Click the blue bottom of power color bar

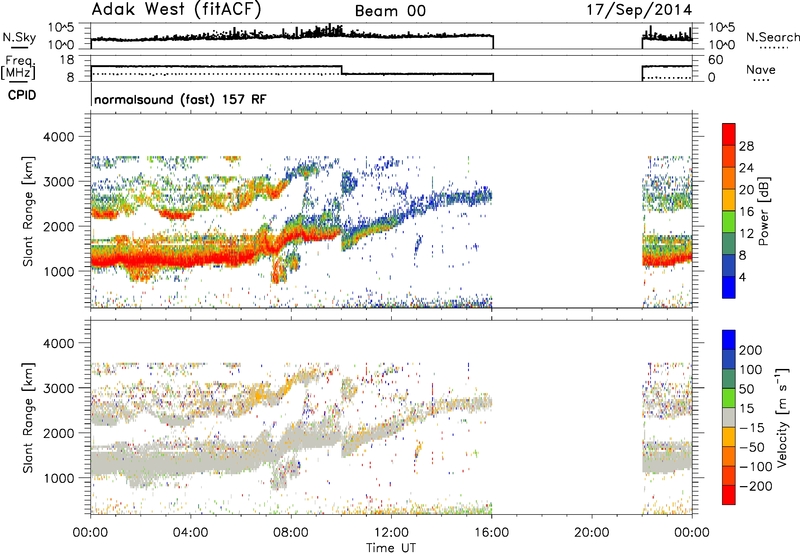click(x=729, y=287)
